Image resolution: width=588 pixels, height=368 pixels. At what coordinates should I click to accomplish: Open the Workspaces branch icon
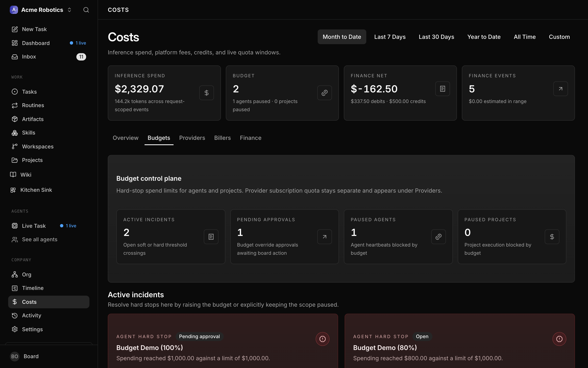(14, 146)
